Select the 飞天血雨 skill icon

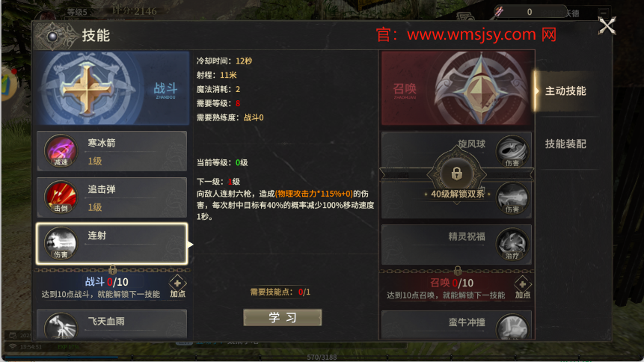point(61,327)
